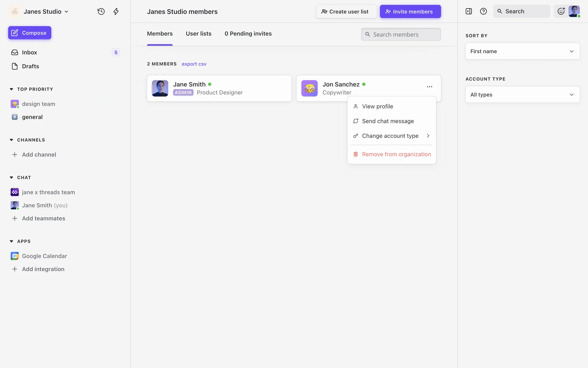Open the All types account dropdown
The image size is (588, 368).
tap(522, 94)
